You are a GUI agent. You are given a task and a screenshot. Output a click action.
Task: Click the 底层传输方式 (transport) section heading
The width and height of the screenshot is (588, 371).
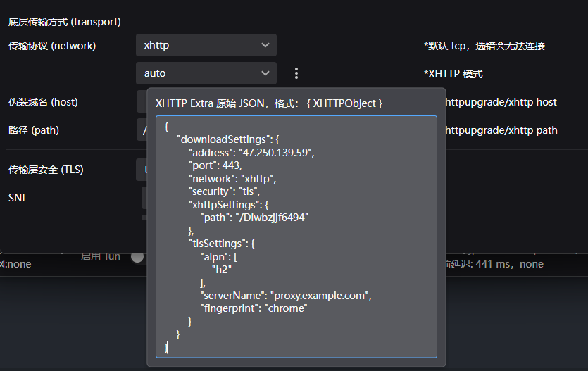(65, 22)
